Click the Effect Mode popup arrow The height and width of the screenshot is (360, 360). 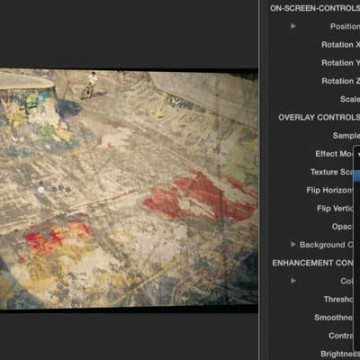pos(358,154)
